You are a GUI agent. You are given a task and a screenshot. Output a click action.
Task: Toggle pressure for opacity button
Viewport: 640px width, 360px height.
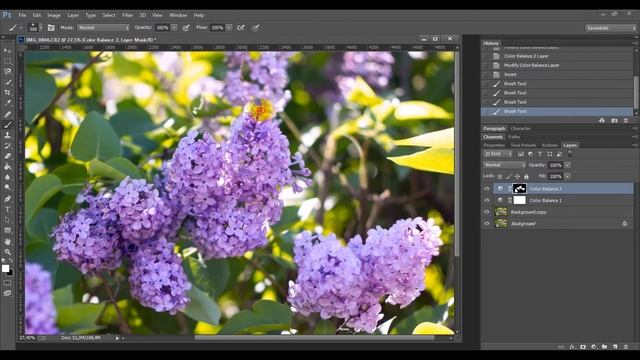tap(186, 28)
